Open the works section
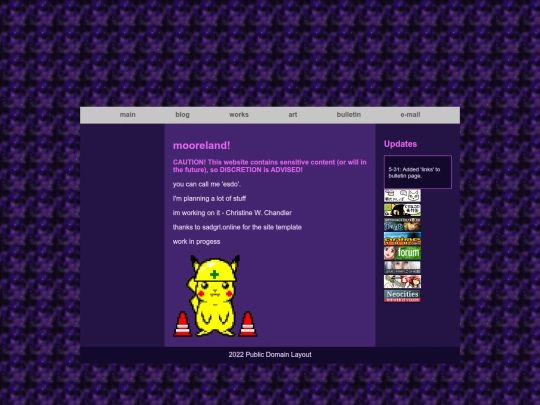This screenshot has height=405, width=540. point(239,115)
